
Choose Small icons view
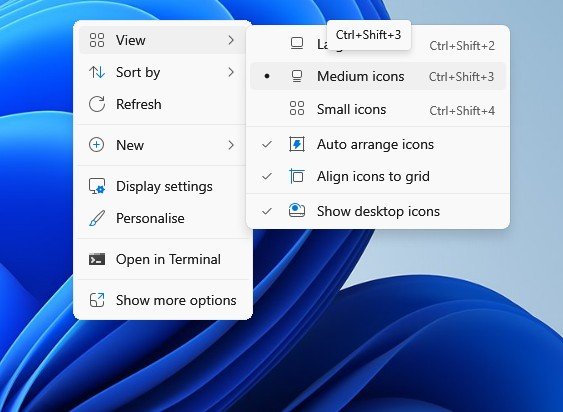(x=378, y=110)
